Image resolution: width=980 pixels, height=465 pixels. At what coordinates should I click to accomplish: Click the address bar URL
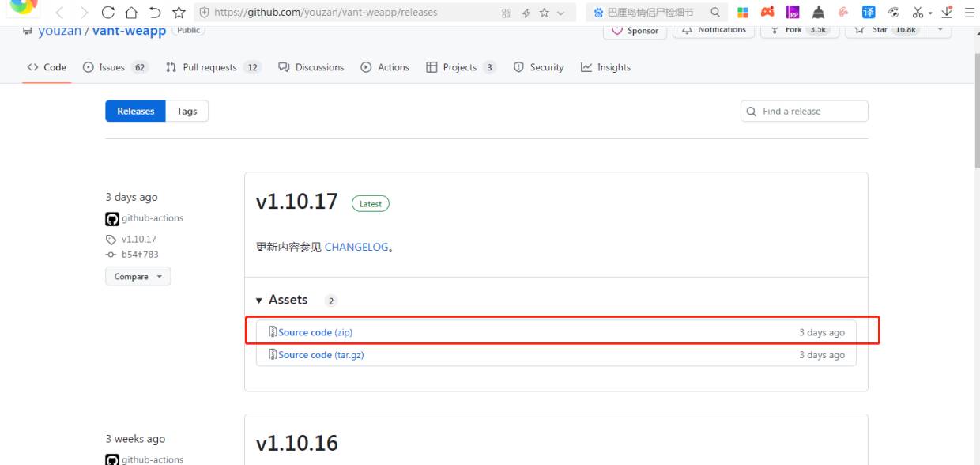tap(326, 13)
